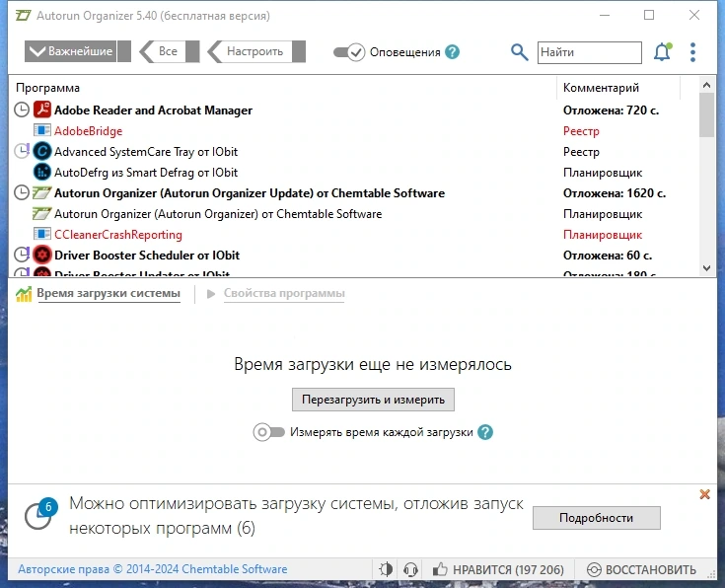Open the Настроить filter
725x588 pixels.
click(256, 51)
